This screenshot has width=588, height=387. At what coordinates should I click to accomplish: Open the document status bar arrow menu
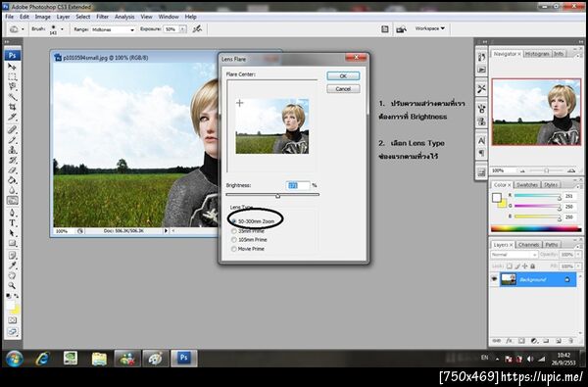(x=166, y=230)
